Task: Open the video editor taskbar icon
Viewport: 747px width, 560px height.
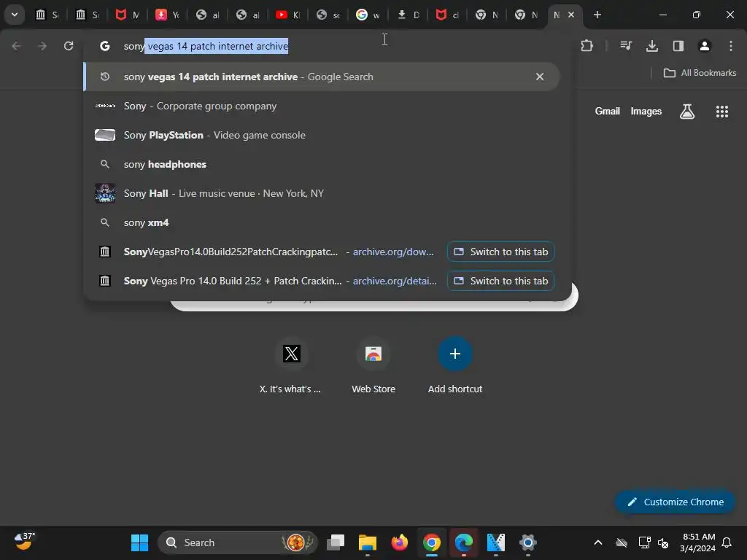Action: coord(495,542)
